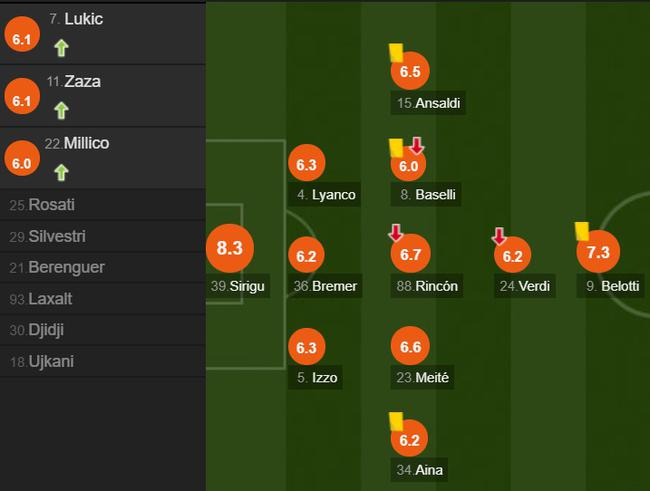Click Belotti's 7.3 rating circle
Viewport: 650px width, 491px height.
click(x=597, y=252)
